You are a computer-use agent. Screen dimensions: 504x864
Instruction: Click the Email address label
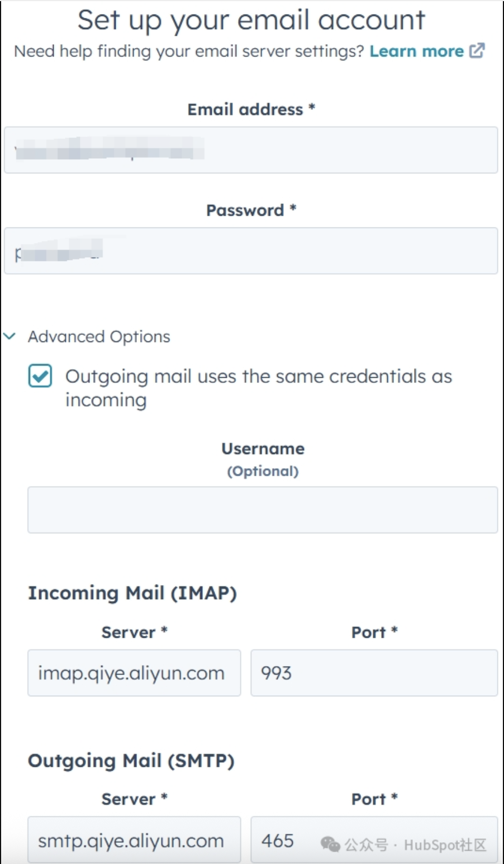[251, 109]
